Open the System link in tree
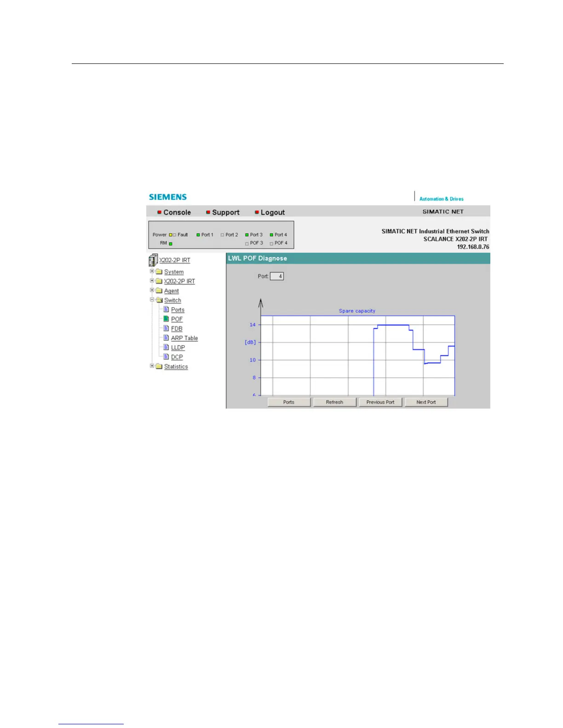 tap(174, 272)
